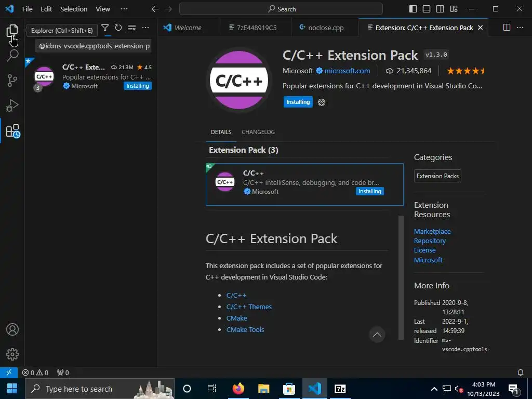Close the C/C++ Extension Pack tab
This screenshot has height=399, width=532.
481,28
